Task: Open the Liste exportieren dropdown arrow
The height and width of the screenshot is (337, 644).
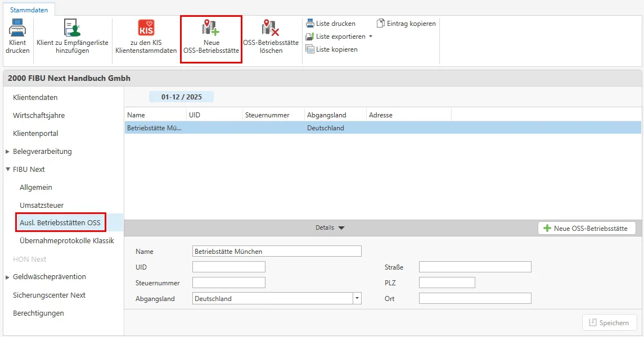Action: [371, 37]
